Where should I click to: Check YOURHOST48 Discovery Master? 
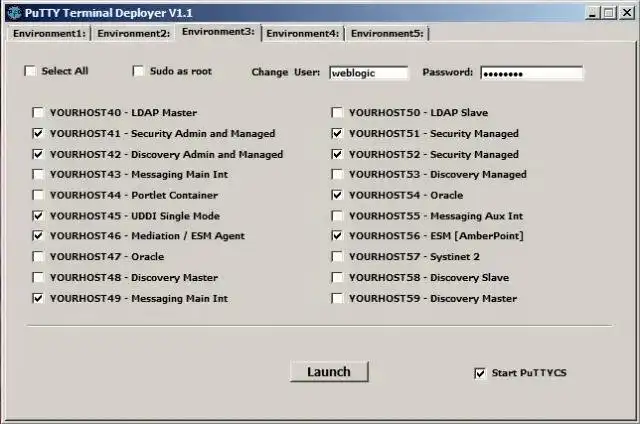[x=38, y=277]
